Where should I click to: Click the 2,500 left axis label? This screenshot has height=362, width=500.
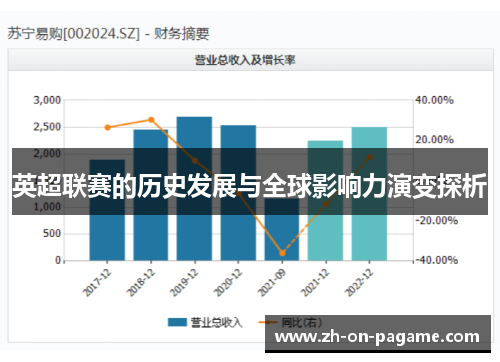tap(47, 127)
